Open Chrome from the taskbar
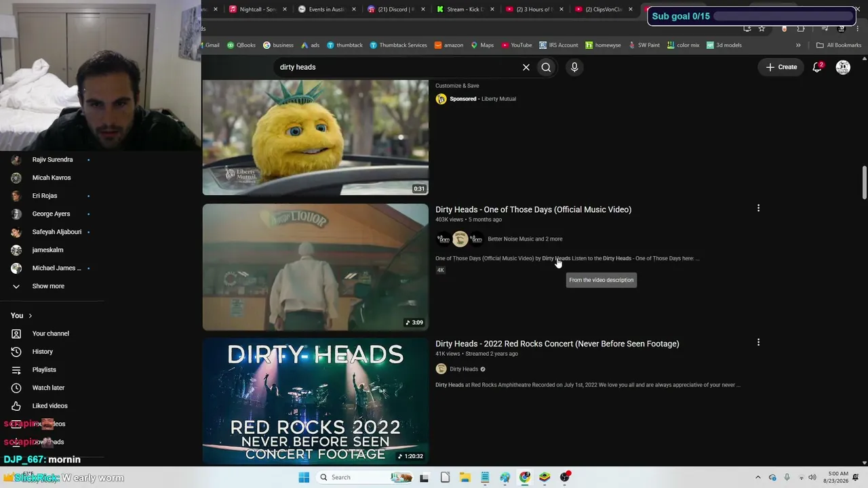 coord(525,477)
